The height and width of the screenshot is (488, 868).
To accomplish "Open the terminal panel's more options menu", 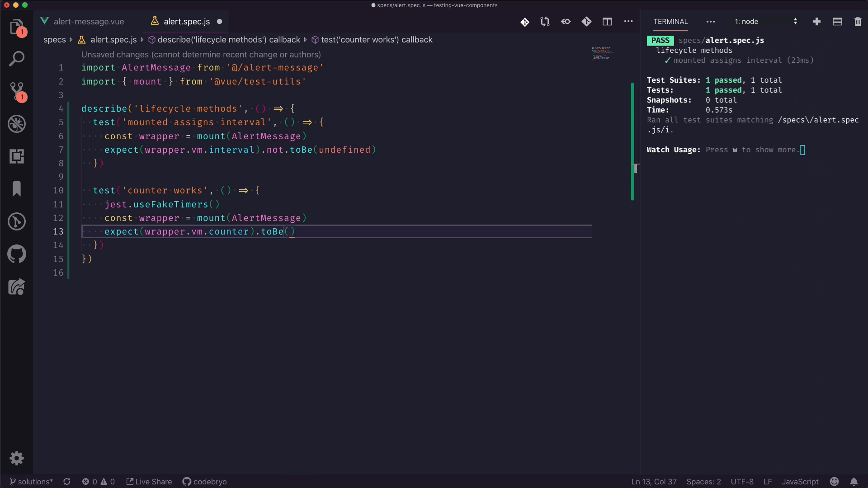I will (711, 22).
